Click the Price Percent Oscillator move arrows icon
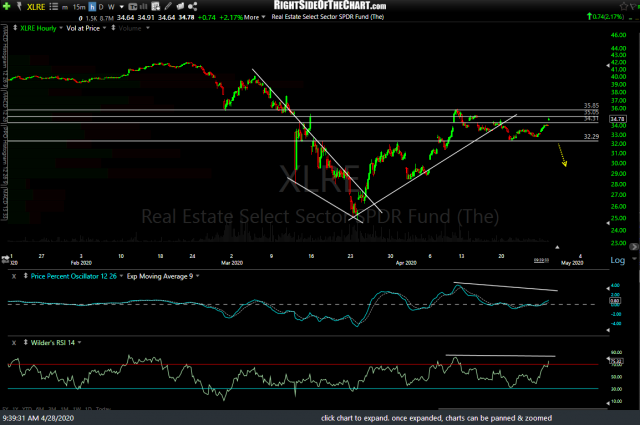Viewport: 640px width, 425px height. (26, 274)
